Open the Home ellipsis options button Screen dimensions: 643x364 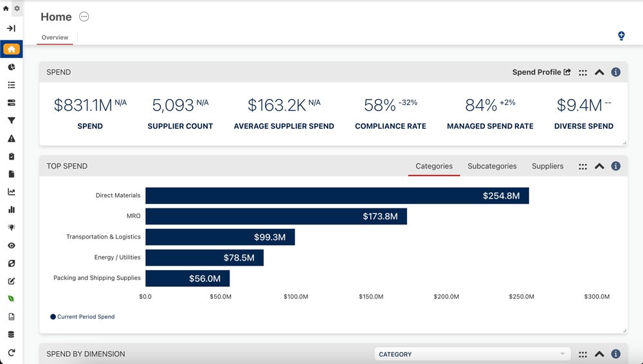[84, 17]
